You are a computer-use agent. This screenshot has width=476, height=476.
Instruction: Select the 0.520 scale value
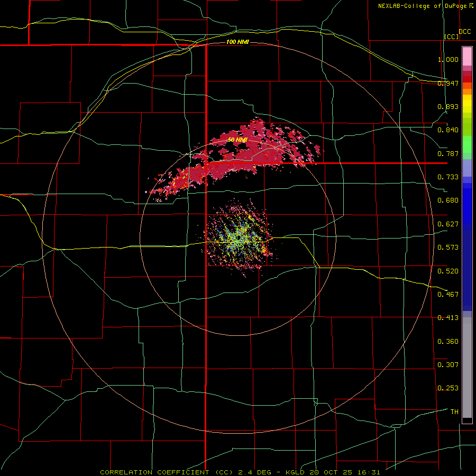[448, 271]
